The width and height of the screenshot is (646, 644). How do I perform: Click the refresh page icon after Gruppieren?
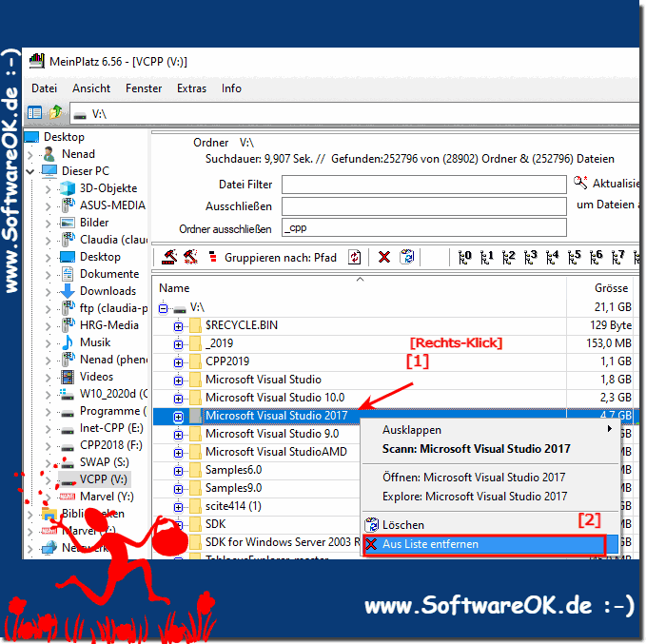354,257
